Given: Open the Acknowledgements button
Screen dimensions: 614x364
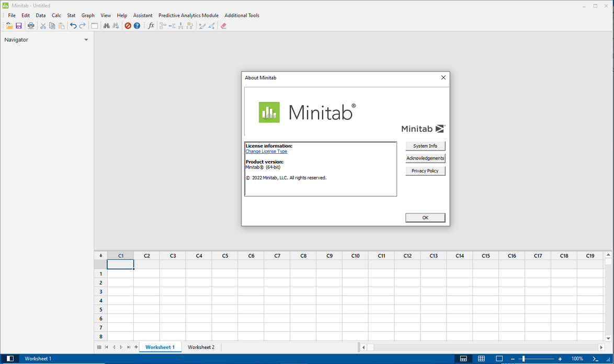Looking at the screenshot, I should tap(425, 158).
